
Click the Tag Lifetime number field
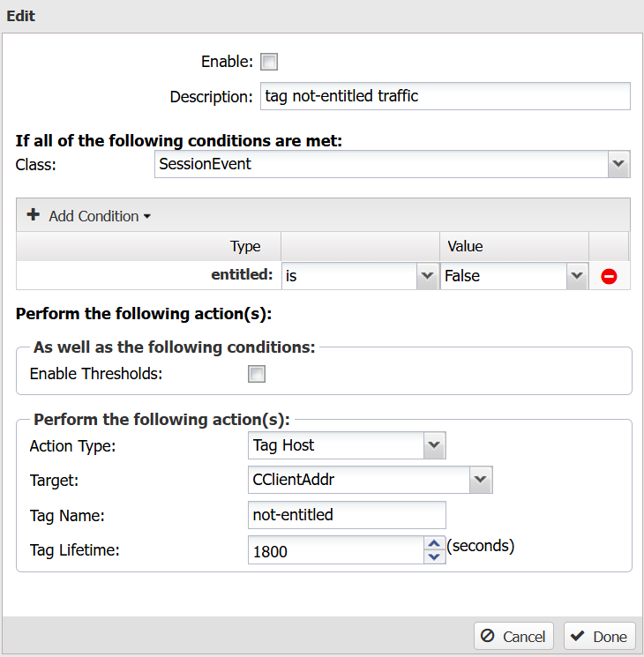[x=336, y=549]
